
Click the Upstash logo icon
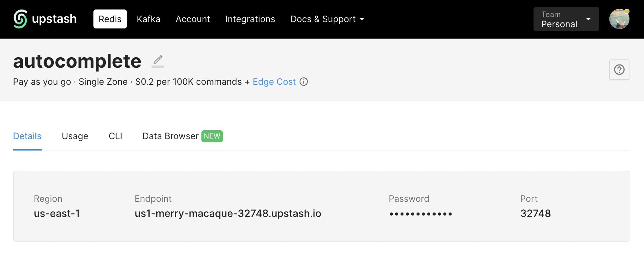[x=21, y=19]
